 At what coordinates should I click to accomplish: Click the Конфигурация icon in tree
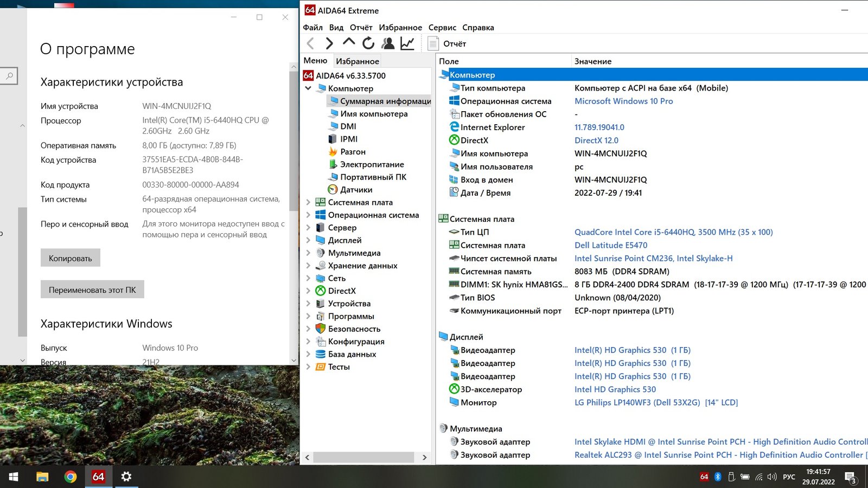click(321, 342)
